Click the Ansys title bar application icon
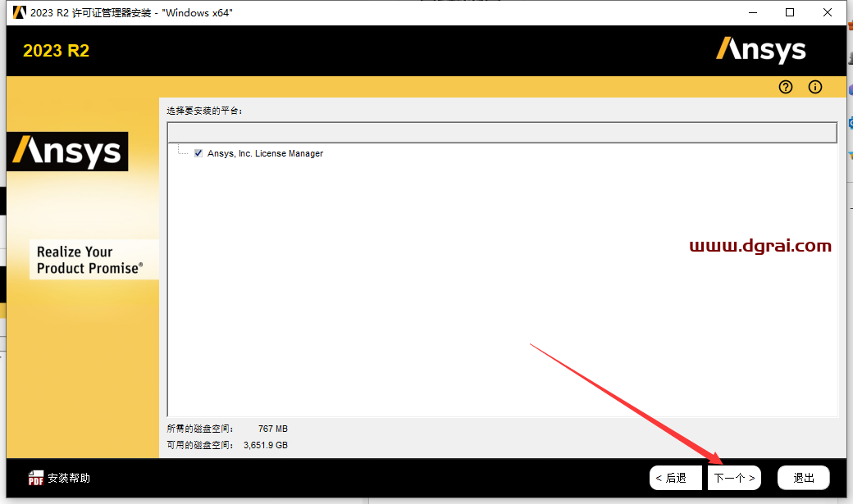853x504 pixels. (x=19, y=12)
